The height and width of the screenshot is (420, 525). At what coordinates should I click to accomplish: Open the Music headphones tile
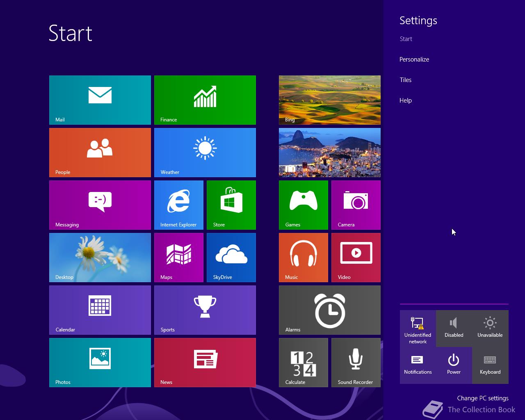coord(304,258)
